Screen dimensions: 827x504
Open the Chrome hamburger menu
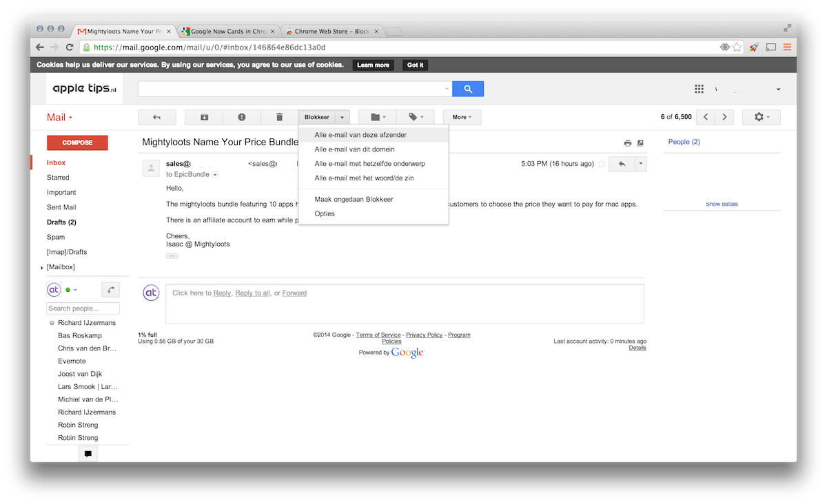pyautogui.click(x=787, y=48)
